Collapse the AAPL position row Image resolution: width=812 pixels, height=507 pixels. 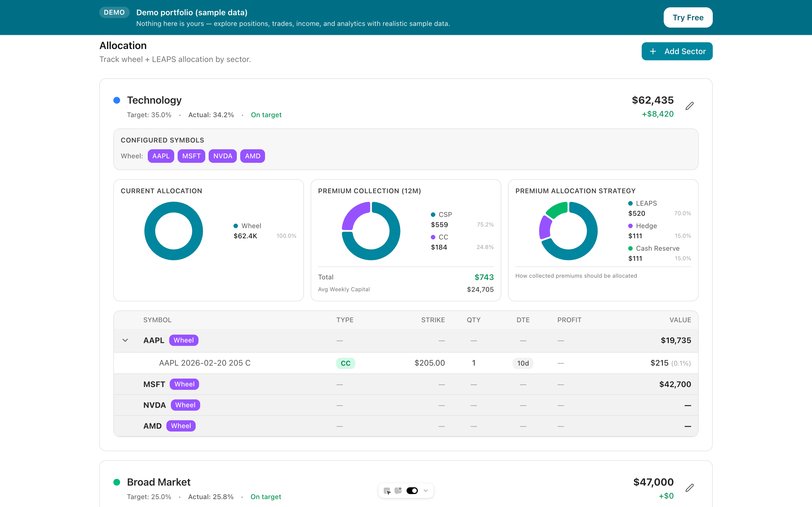pyautogui.click(x=125, y=340)
